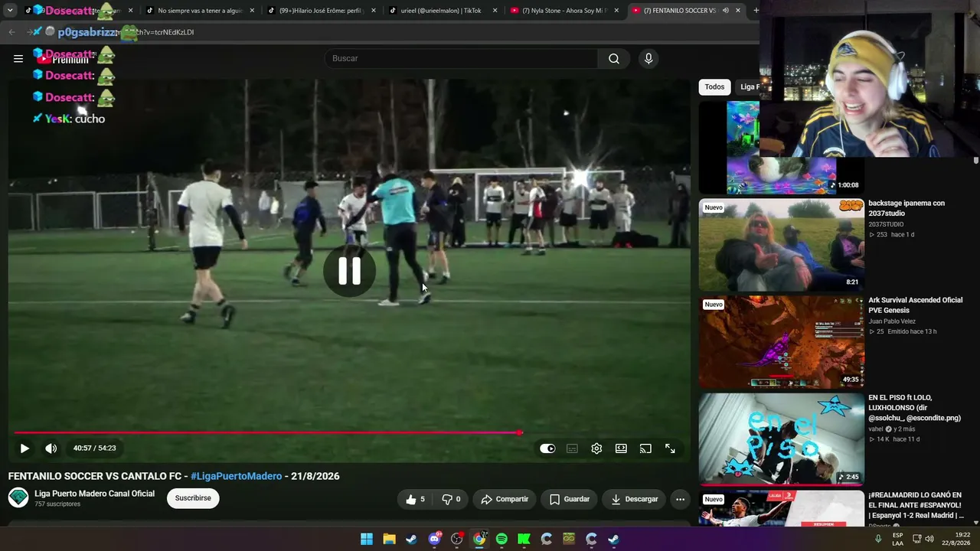Open the 'backstage ipanema con 2037STUDIO' title
The image size is (980, 551).
pyautogui.click(x=906, y=208)
